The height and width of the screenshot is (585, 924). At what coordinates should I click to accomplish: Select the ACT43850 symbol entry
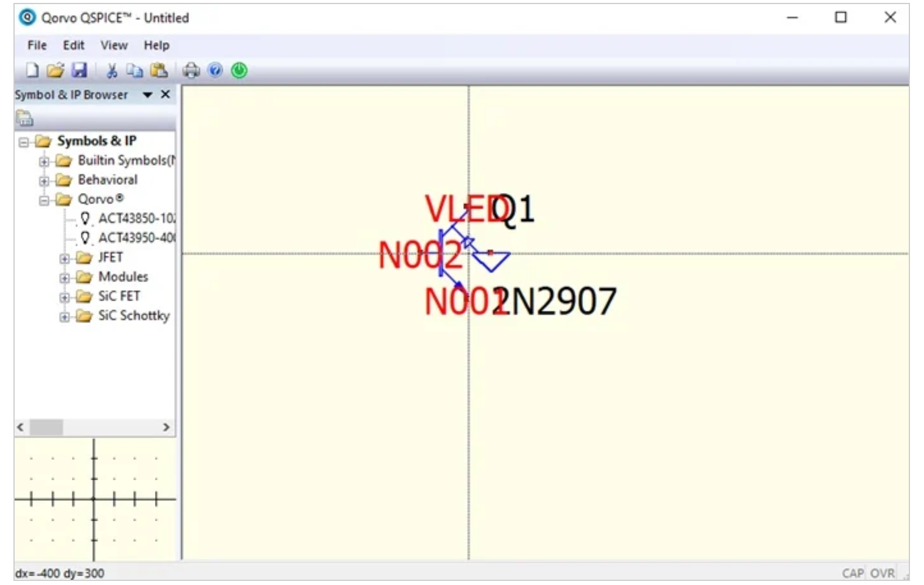(136, 218)
